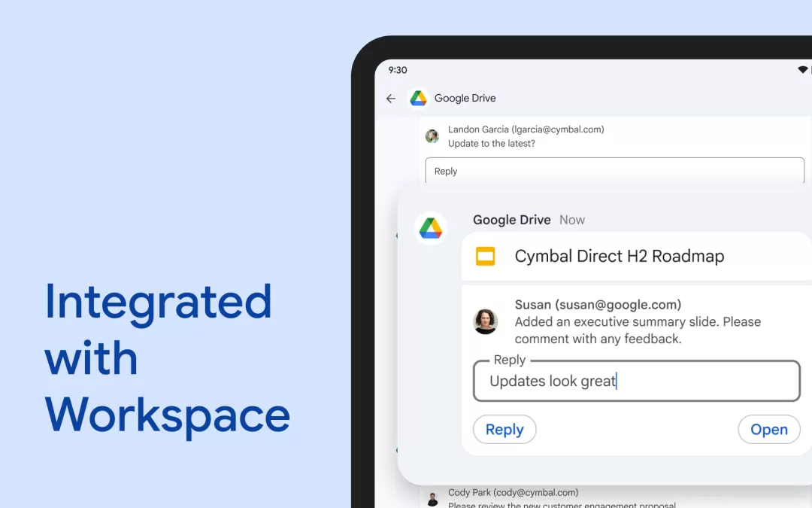The height and width of the screenshot is (508, 812).
Task: Tap the Google Drive logo in the app bar
Action: tap(418, 98)
